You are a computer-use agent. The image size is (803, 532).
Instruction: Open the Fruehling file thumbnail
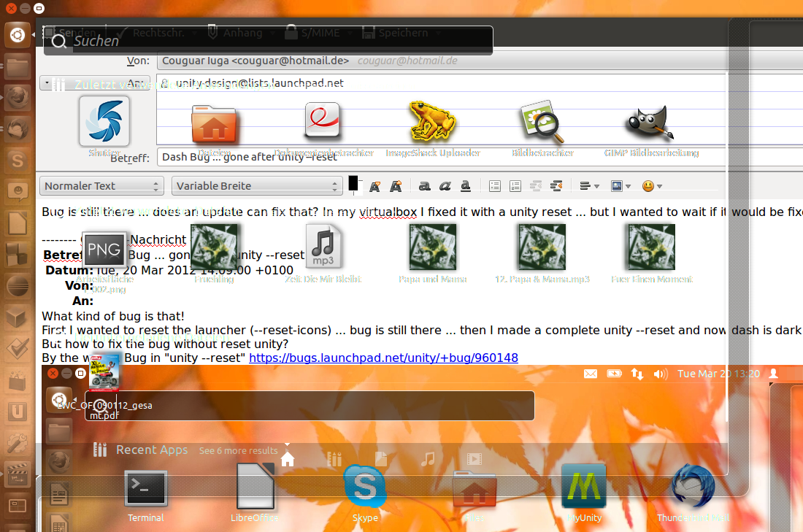tap(214, 247)
